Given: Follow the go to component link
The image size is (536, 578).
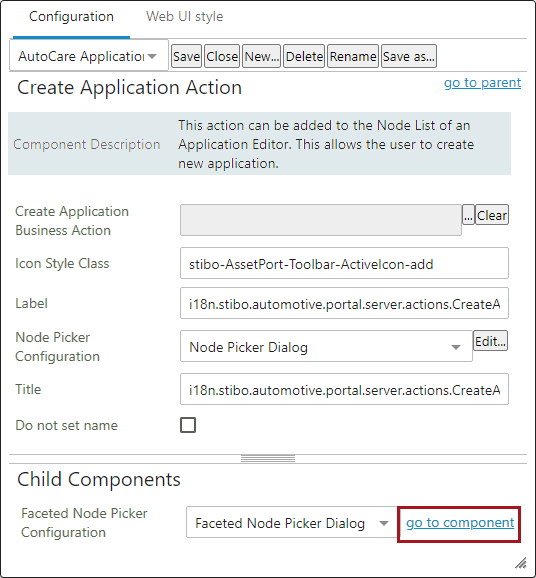Looking at the screenshot, I should pos(460,523).
